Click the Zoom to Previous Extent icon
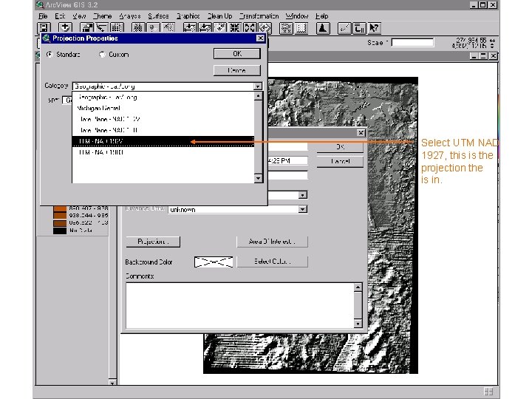Image resolution: width=532 pixels, height=399 pixels. point(265,28)
